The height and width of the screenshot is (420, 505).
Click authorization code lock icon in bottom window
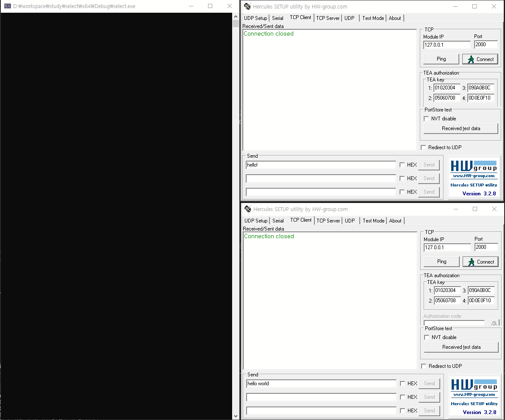coord(494,323)
